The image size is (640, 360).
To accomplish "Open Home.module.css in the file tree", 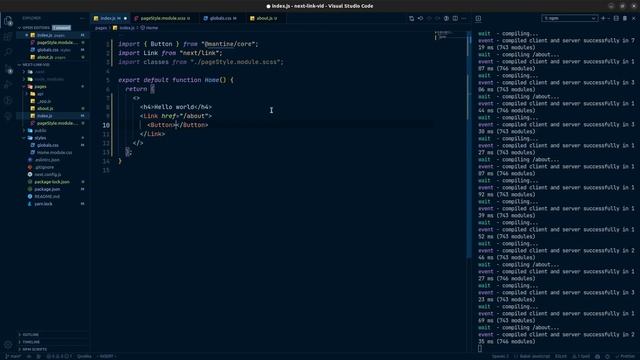I will (x=54, y=153).
